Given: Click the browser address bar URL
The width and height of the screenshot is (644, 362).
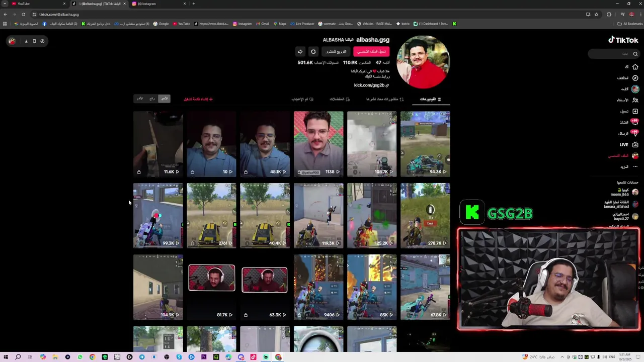Looking at the screenshot, I should click(59, 14).
